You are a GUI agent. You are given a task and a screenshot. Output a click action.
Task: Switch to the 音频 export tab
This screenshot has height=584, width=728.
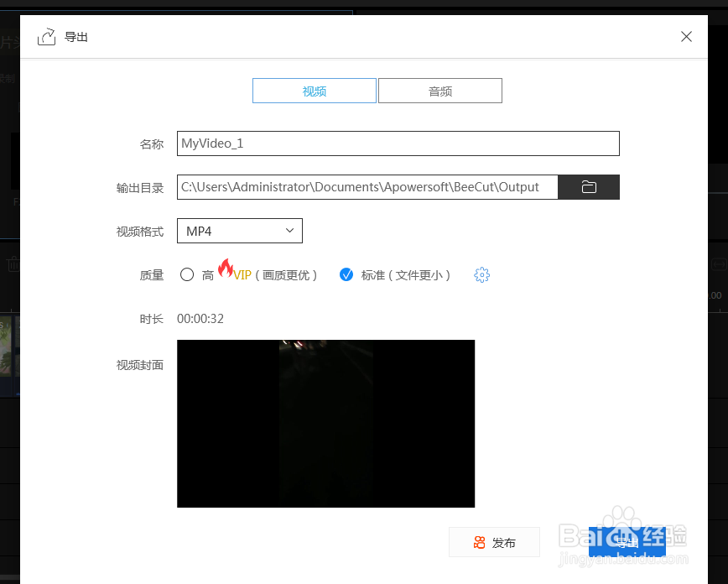pyautogui.click(x=440, y=91)
